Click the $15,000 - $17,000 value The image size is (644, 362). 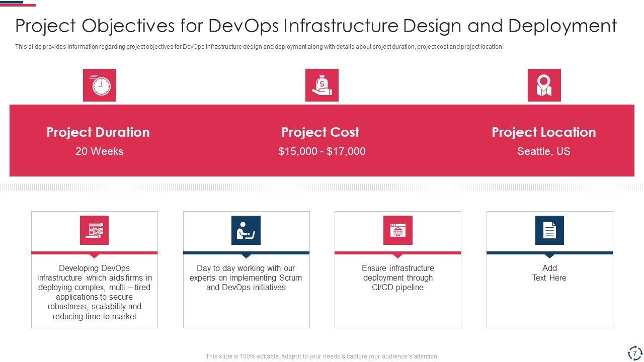pyautogui.click(x=321, y=151)
